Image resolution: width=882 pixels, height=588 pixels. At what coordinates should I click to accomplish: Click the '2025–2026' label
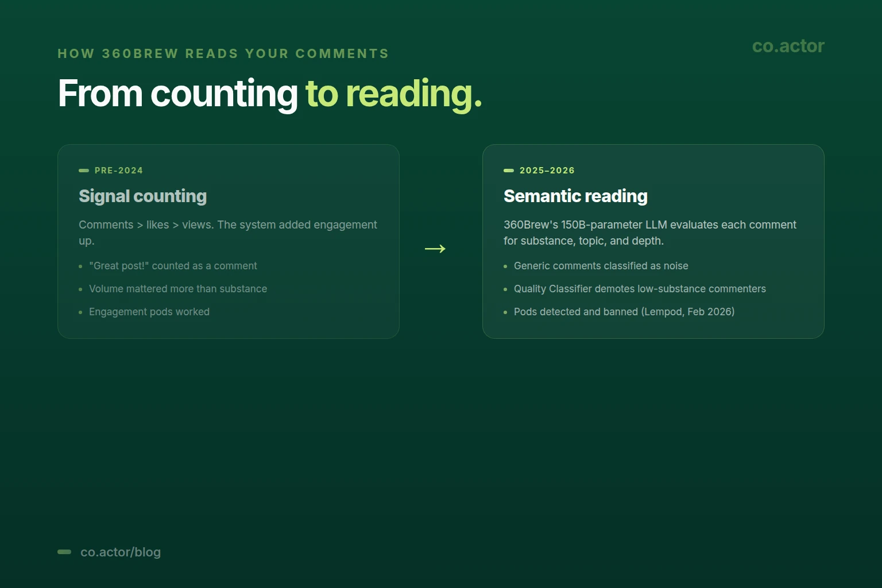tap(547, 171)
